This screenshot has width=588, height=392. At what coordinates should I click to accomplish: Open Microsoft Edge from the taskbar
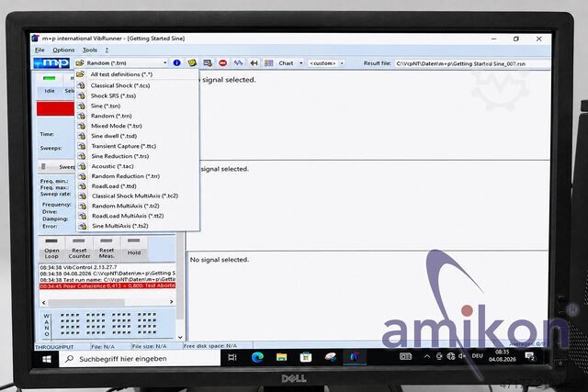click(257, 357)
